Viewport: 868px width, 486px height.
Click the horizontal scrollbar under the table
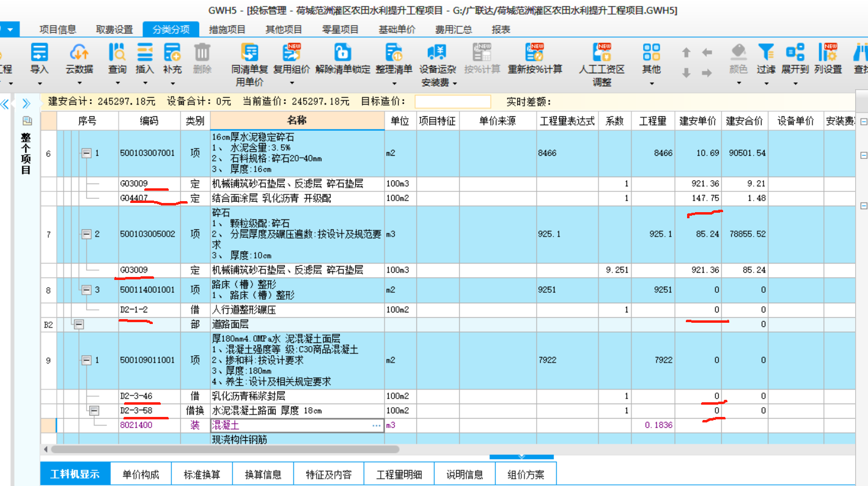coord(224,449)
